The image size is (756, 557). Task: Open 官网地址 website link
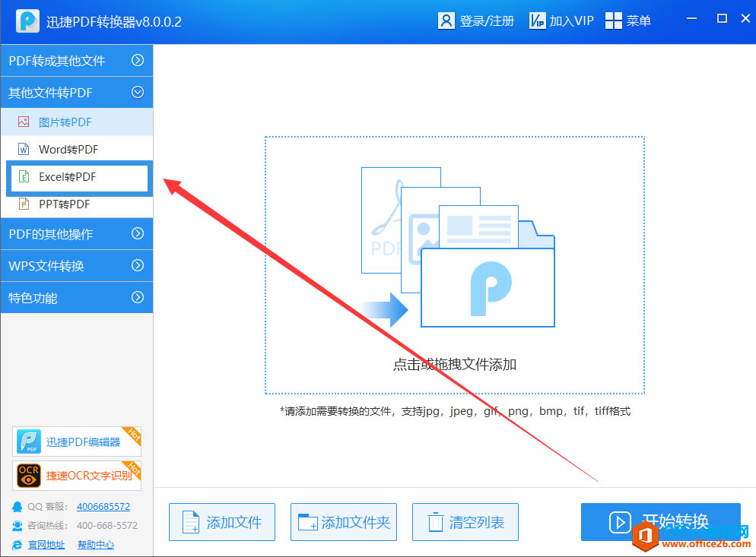pos(46,545)
